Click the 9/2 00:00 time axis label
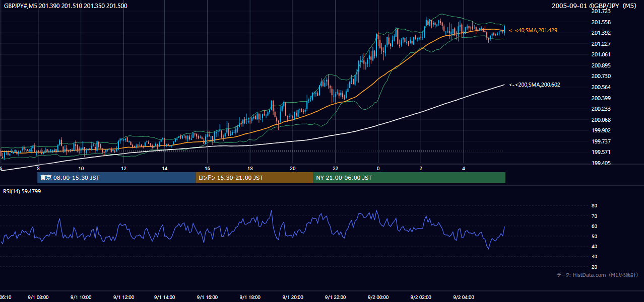Screen dimensions: 644x302 [x=378, y=297]
